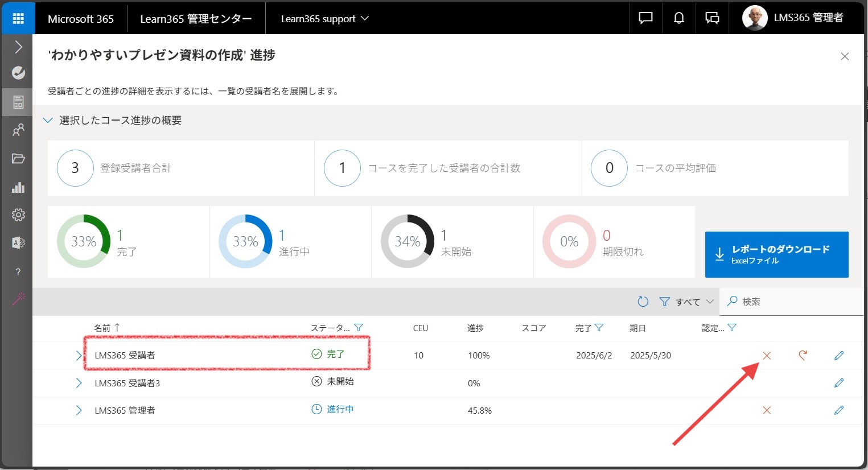Open the feedback conversation icon in header

point(712,18)
